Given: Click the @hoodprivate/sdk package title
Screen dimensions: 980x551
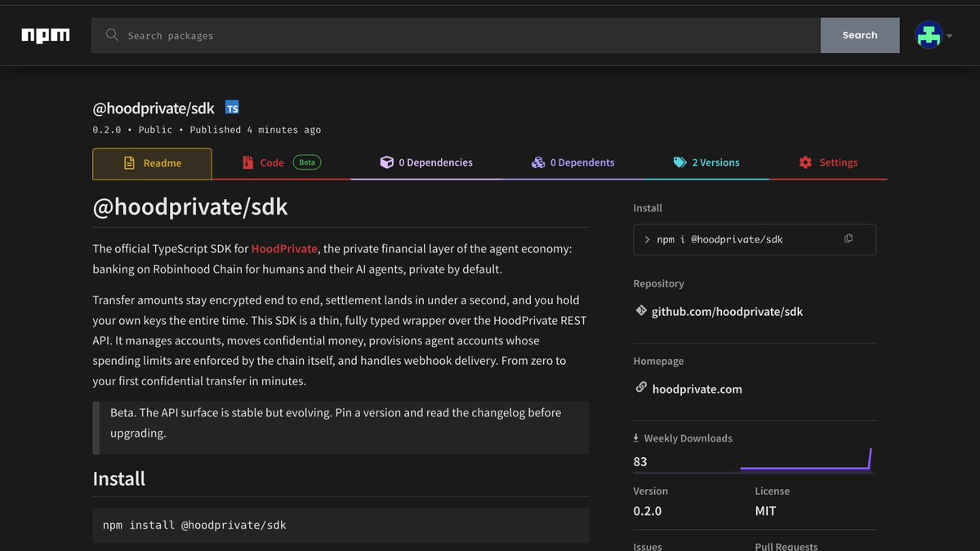Looking at the screenshot, I should 154,108.
